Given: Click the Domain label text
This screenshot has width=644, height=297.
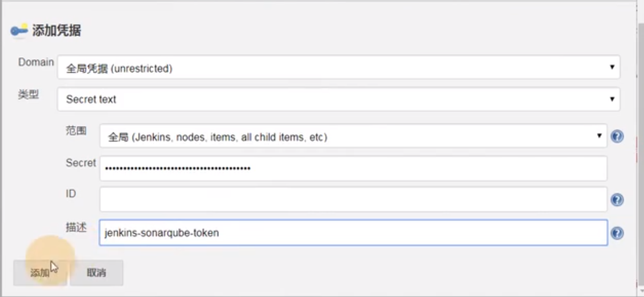Looking at the screenshot, I should pyautogui.click(x=36, y=62).
